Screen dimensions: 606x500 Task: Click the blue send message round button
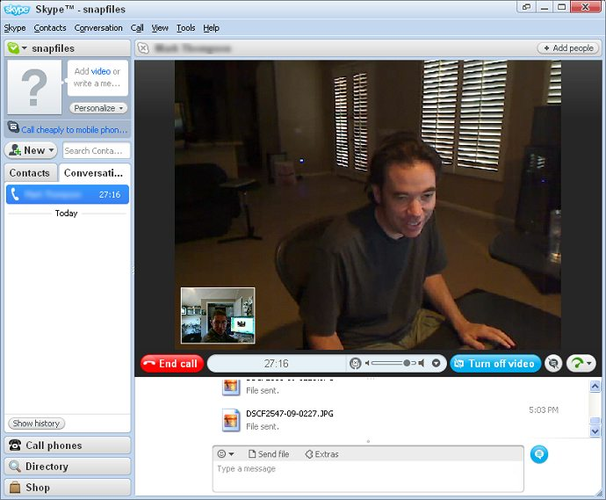539,454
